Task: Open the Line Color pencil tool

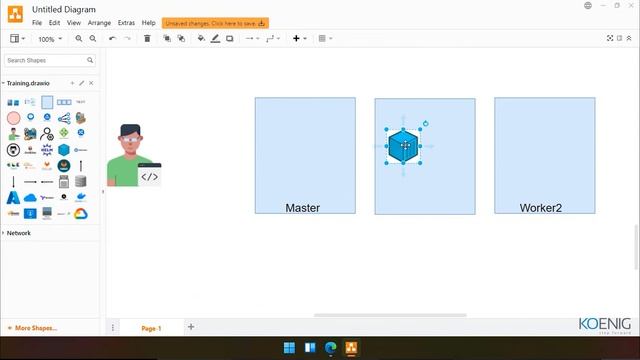Action: click(x=216, y=38)
